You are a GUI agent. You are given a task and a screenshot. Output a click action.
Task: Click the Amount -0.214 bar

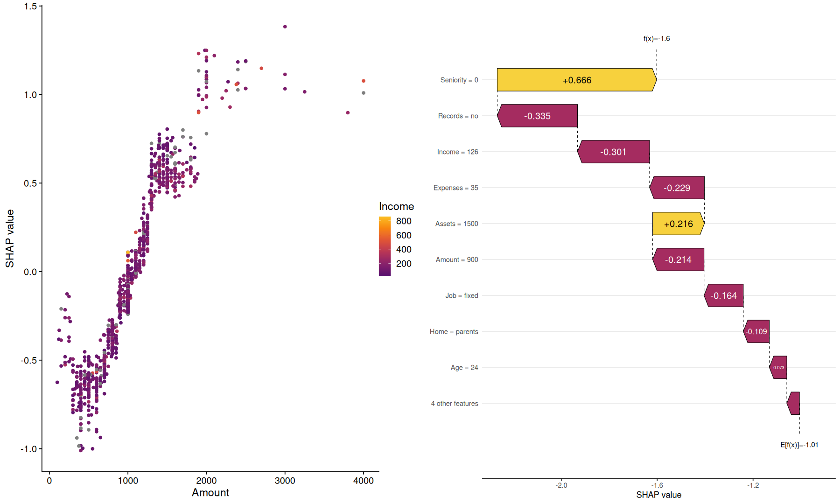click(x=678, y=259)
